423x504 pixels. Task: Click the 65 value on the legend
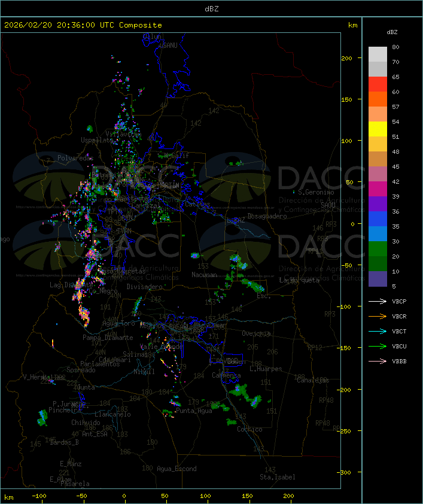coord(395,77)
